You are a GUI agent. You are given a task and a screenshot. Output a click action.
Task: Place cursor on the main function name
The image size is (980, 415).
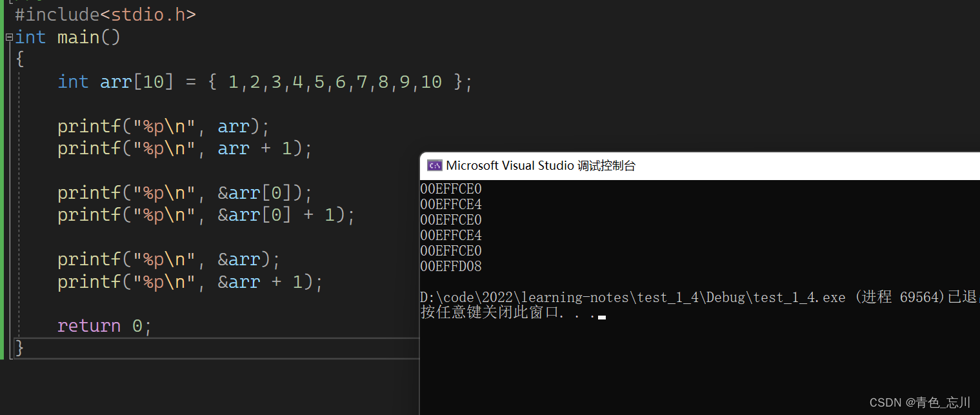coord(78,37)
